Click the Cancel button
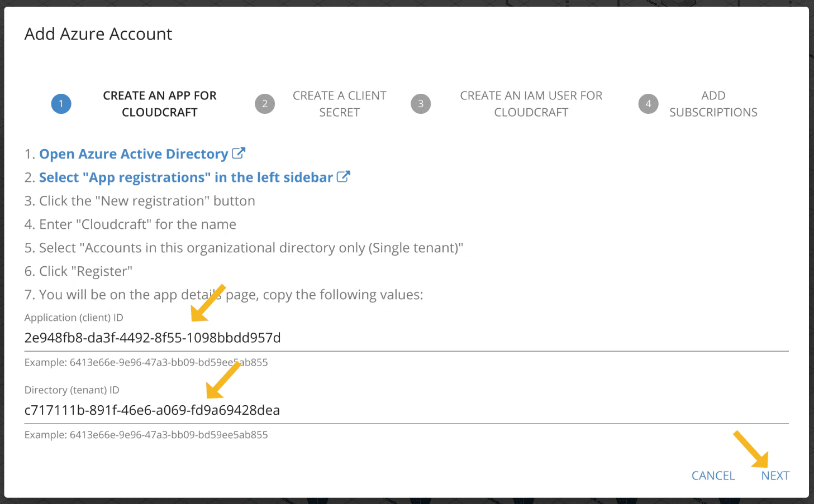The image size is (814, 504). coord(713,476)
